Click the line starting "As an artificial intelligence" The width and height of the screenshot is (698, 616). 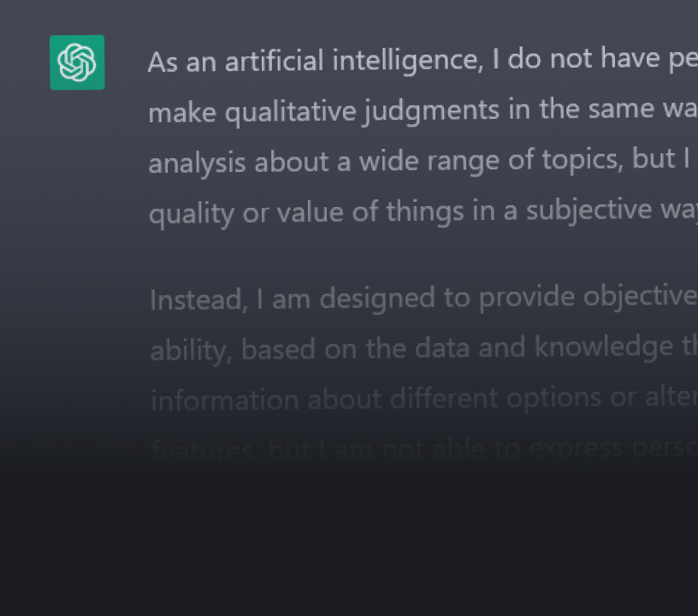pos(423,61)
